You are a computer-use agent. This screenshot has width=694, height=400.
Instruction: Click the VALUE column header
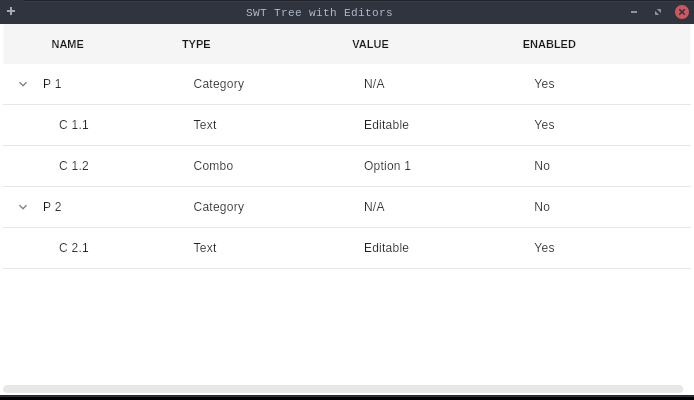coord(370,44)
